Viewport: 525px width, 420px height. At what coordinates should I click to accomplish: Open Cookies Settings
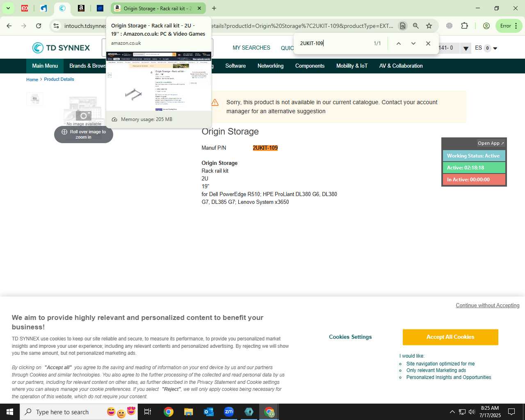coord(350,337)
